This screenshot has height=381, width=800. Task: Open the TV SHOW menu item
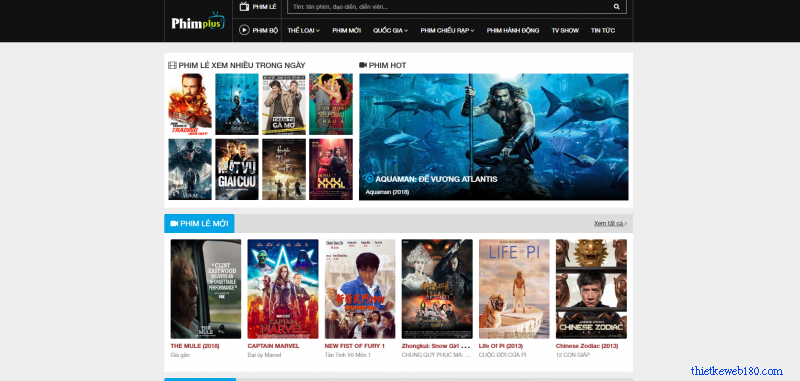pos(565,31)
